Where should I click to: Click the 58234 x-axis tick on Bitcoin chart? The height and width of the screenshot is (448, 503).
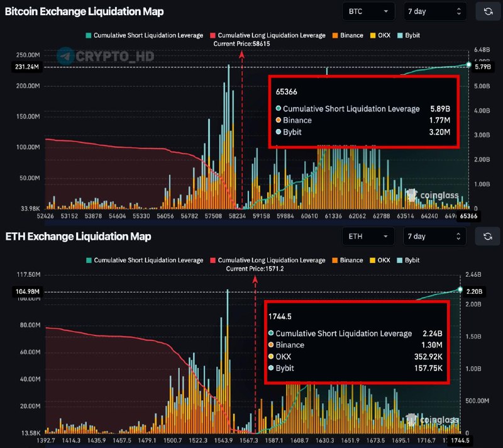pos(237,216)
